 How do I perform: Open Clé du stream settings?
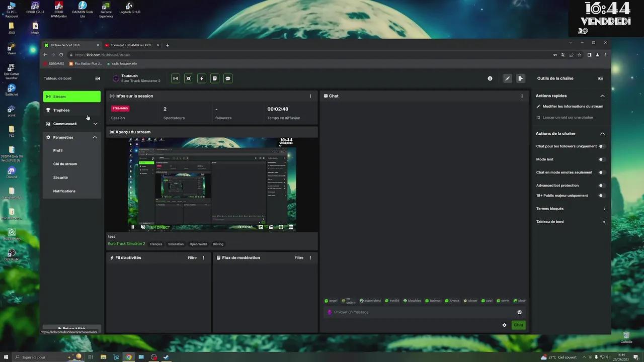click(65, 164)
